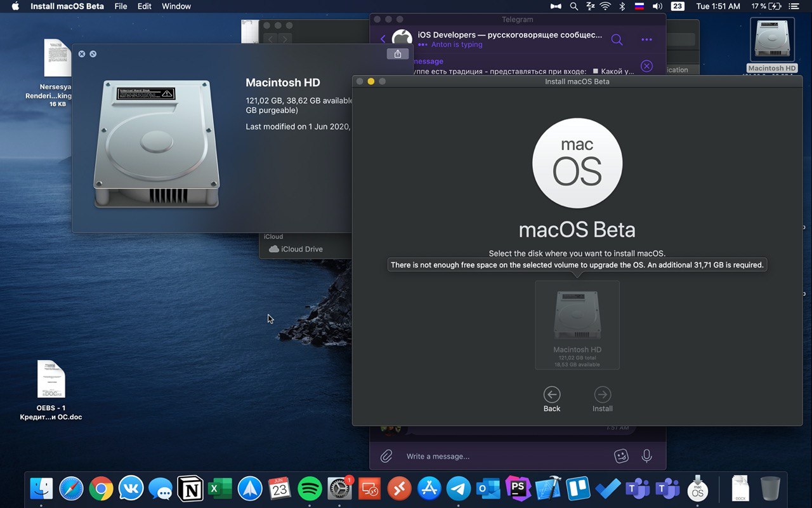The image size is (812, 508).
Task: Open the Wi-Fi status menu
Action: click(605, 6)
